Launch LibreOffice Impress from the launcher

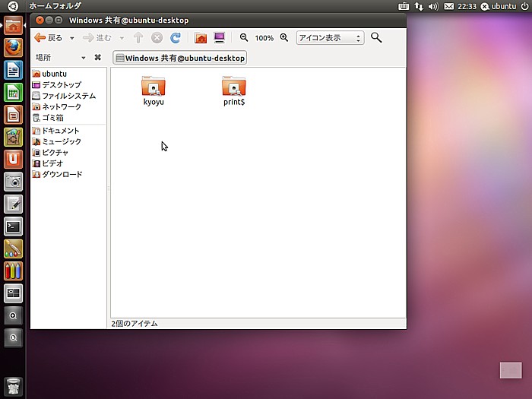[13, 115]
